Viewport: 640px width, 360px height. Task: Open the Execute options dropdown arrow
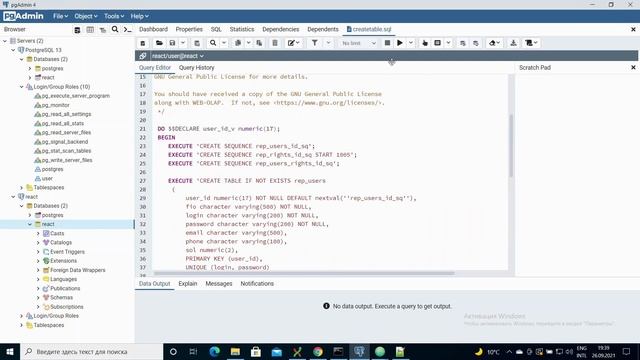(x=411, y=43)
